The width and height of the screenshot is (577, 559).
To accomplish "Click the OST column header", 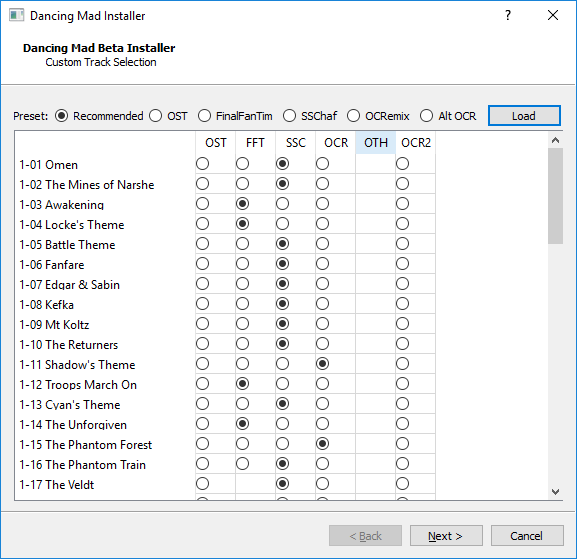I will point(216,143).
